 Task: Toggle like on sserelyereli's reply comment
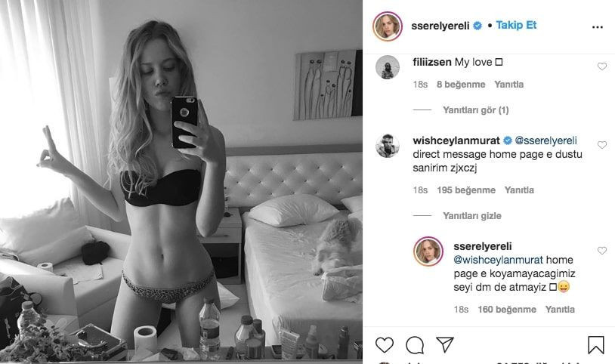602,250
